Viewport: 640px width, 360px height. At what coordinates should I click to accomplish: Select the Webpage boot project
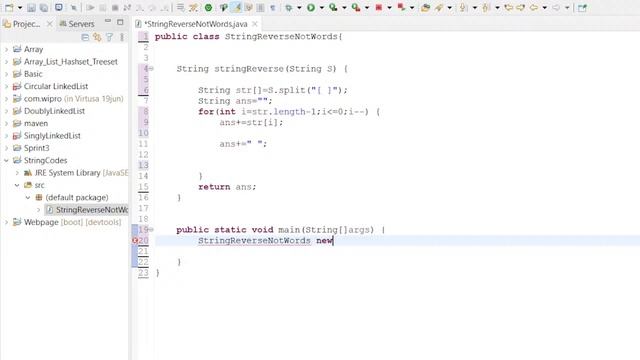67,222
